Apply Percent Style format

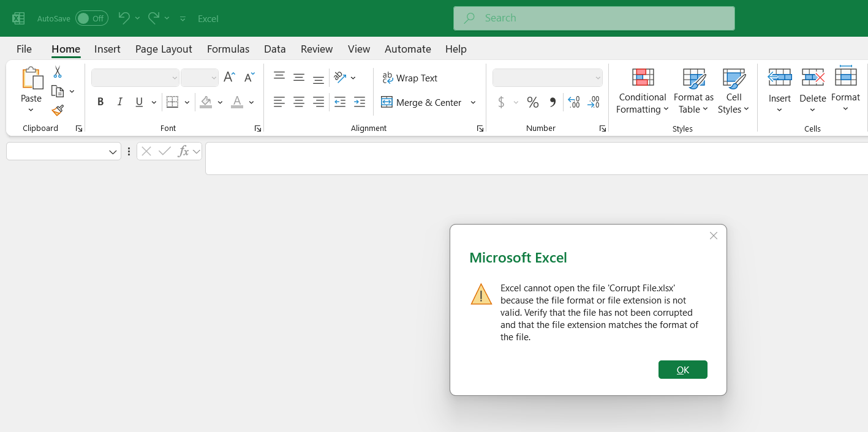click(533, 102)
